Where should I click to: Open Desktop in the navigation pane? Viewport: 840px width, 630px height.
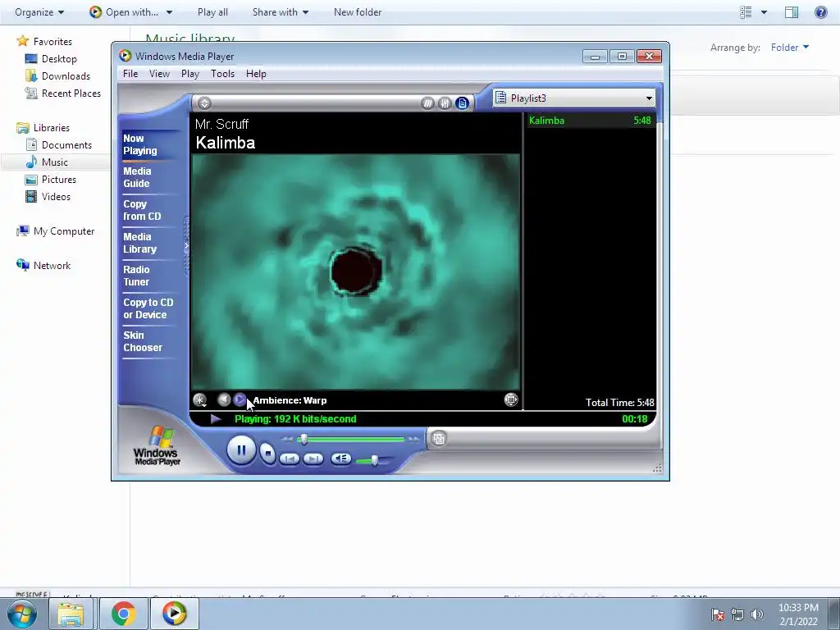(51, 59)
